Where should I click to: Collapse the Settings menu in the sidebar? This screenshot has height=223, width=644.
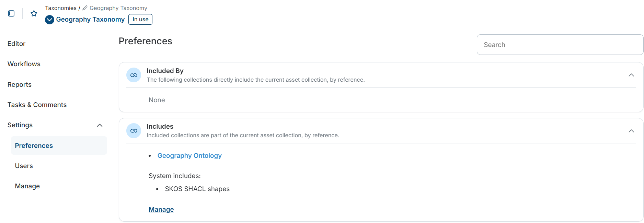(100, 125)
